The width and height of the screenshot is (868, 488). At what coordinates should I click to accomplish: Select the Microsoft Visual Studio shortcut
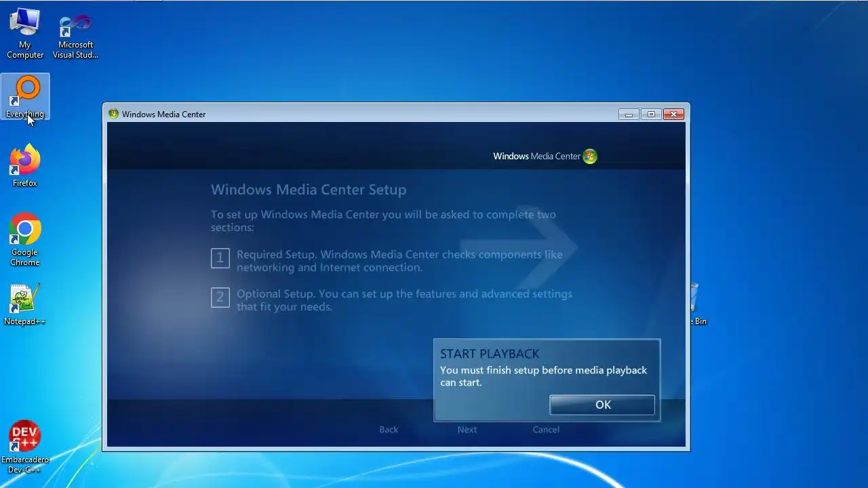coord(75,37)
